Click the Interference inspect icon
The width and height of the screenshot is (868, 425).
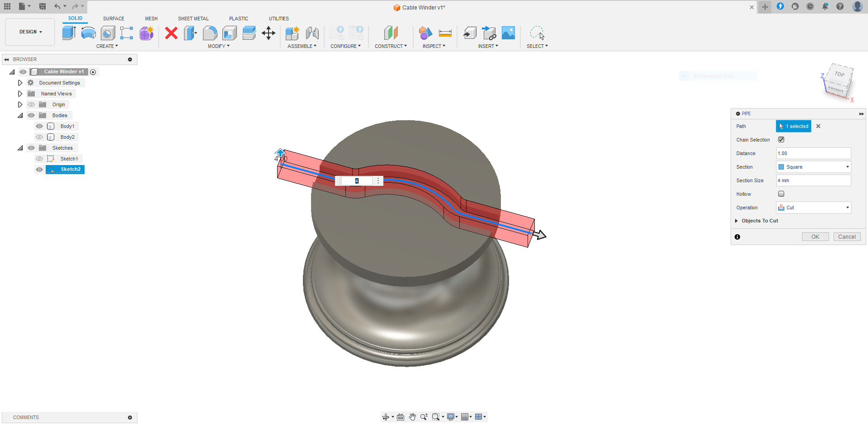[425, 33]
